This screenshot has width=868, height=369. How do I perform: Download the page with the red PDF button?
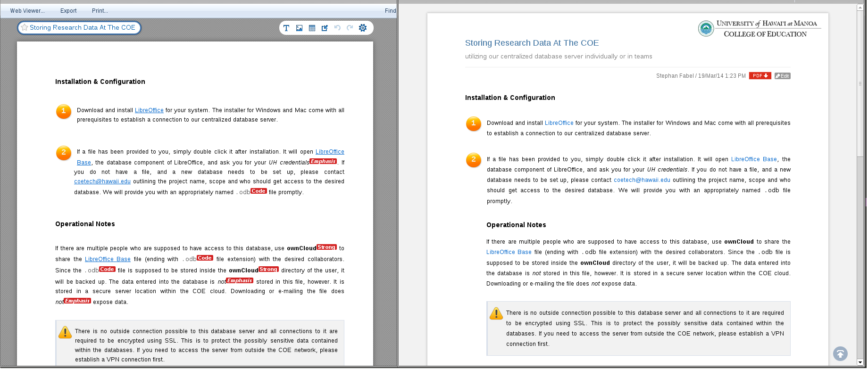coord(760,76)
